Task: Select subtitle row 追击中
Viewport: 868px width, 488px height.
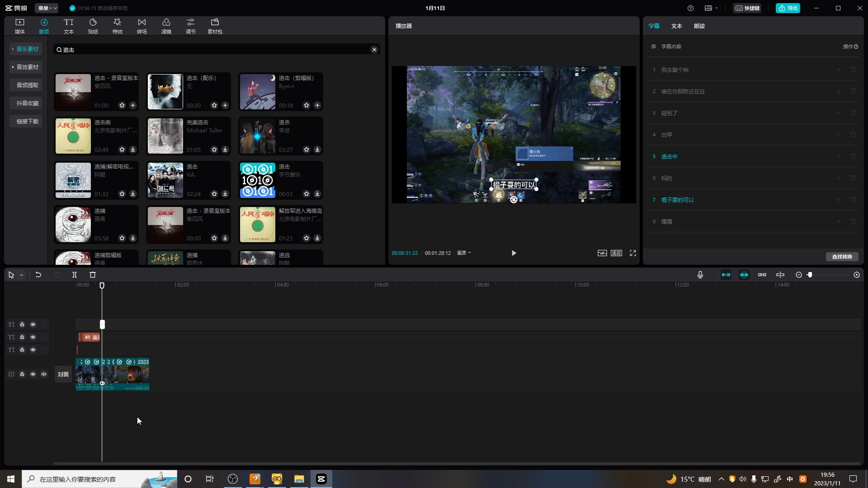Action: point(753,156)
